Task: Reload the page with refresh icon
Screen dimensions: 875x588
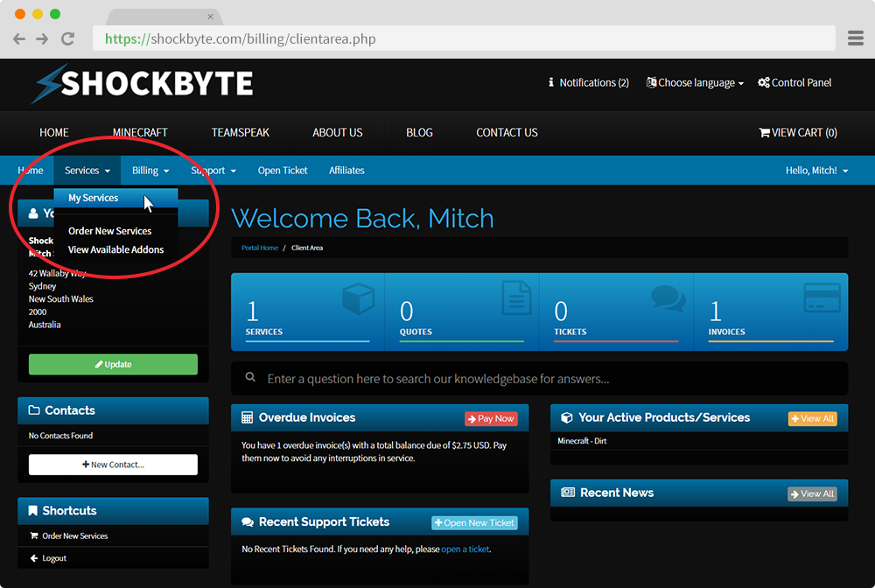Action: click(67, 38)
